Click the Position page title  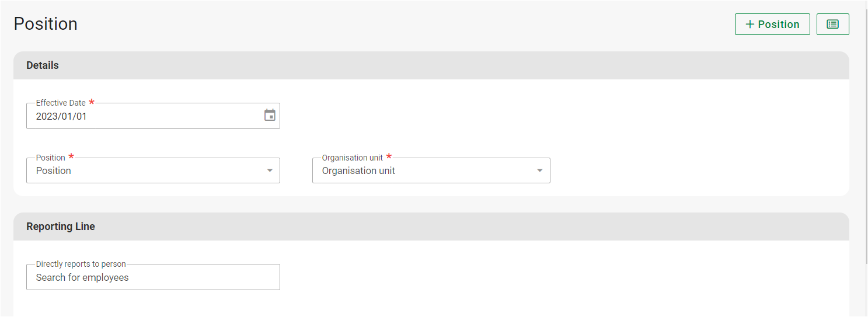pos(46,24)
